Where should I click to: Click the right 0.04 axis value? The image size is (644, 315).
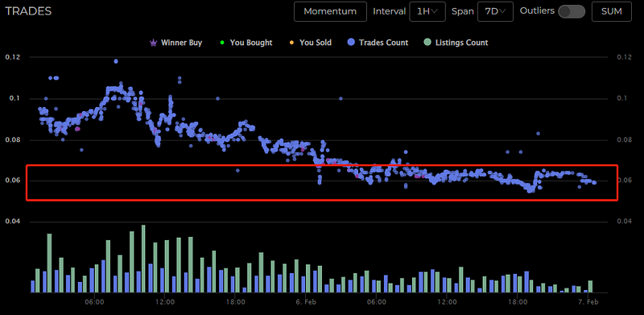(x=624, y=222)
